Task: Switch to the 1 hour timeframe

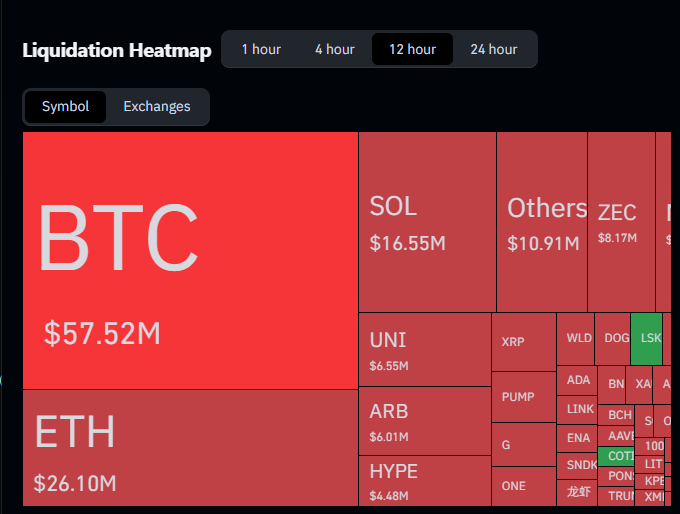Action: pyautogui.click(x=261, y=49)
